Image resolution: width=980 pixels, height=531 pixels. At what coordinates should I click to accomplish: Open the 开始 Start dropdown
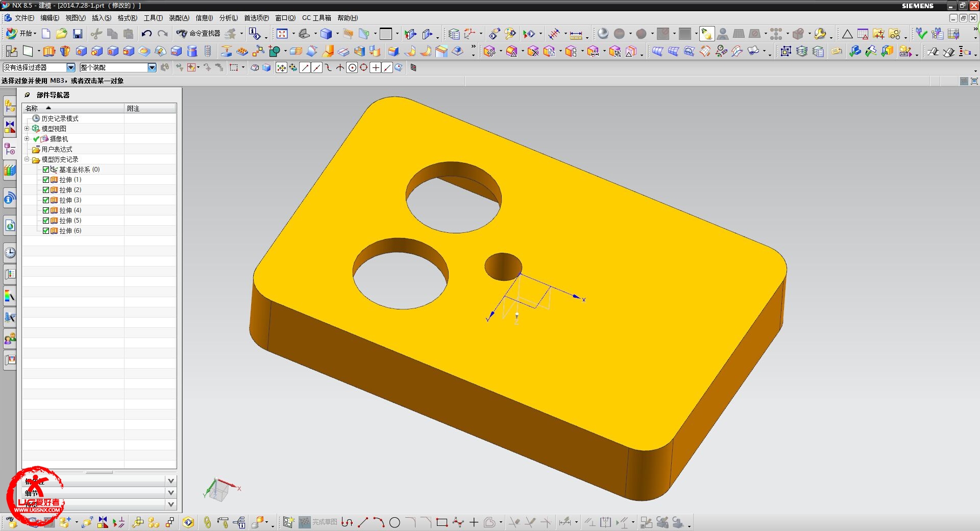pyautogui.click(x=21, y=33)
